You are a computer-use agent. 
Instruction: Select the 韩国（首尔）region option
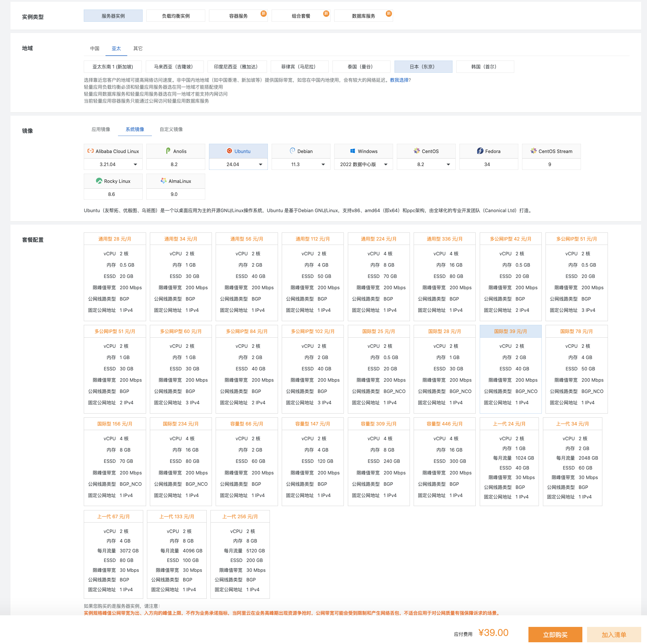(485, 67)
